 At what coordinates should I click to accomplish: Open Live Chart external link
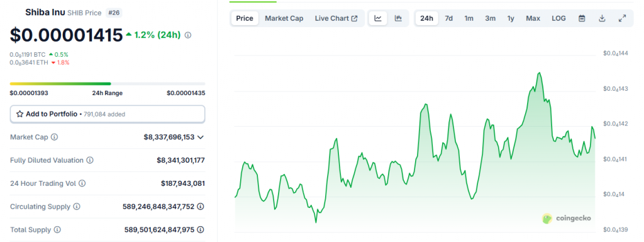tap(336, 18)
